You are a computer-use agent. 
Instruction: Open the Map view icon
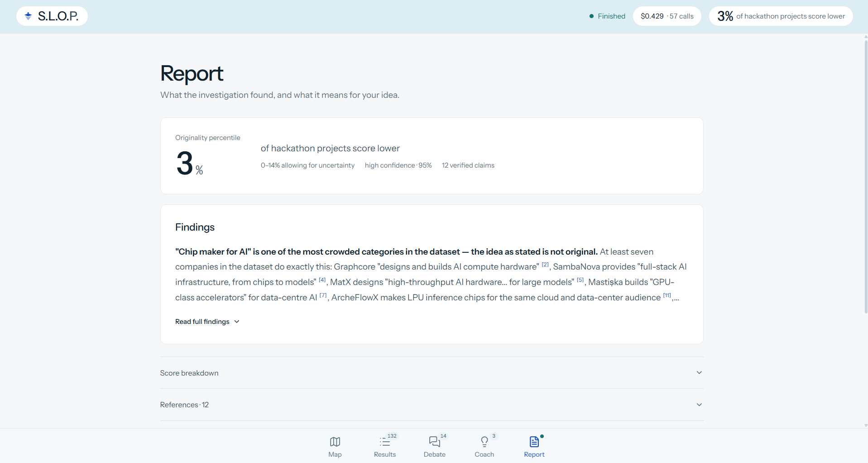[335, 441]
